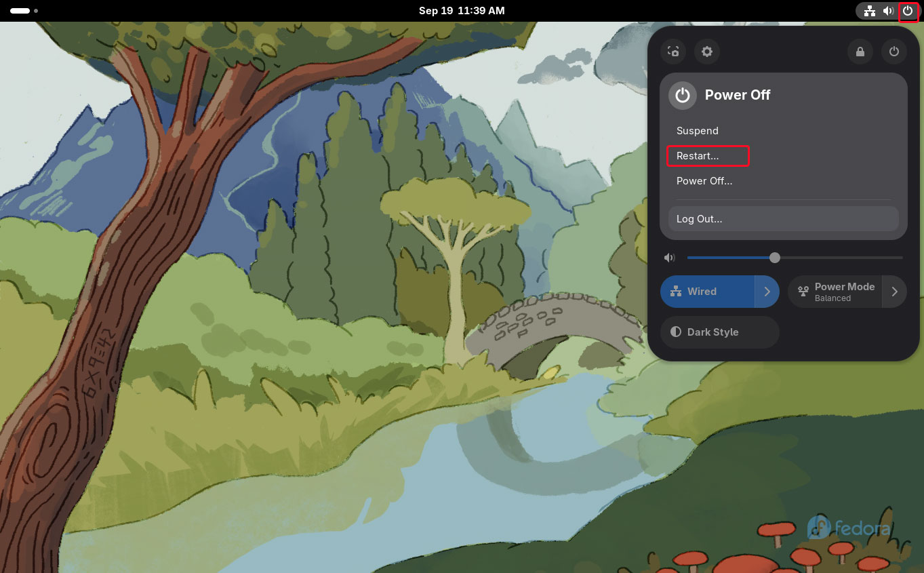924x573 pixels.
Task: Choose Power Off... menu entry
Action: click(784, 181)
